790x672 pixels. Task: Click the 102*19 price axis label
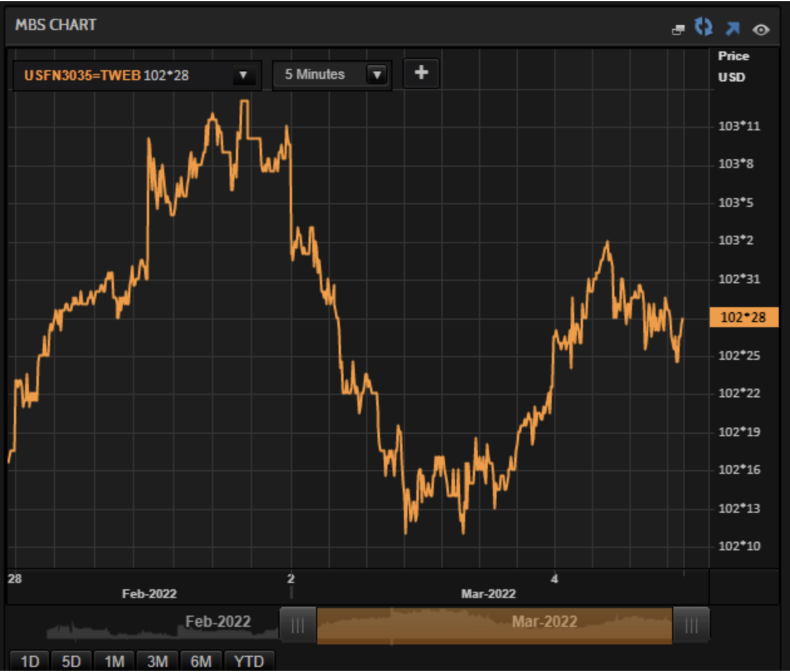pyautogui.click(x=739, y=432)
